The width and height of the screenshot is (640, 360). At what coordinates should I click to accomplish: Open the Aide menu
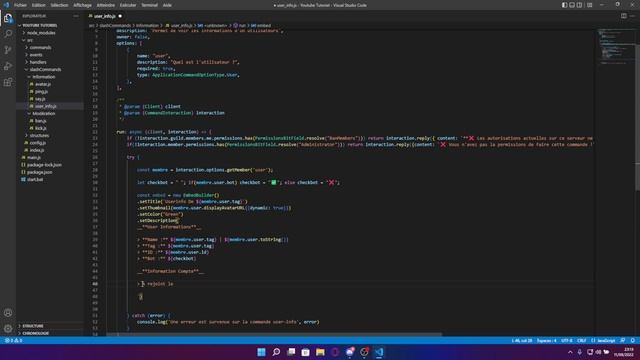coord(167,5)
